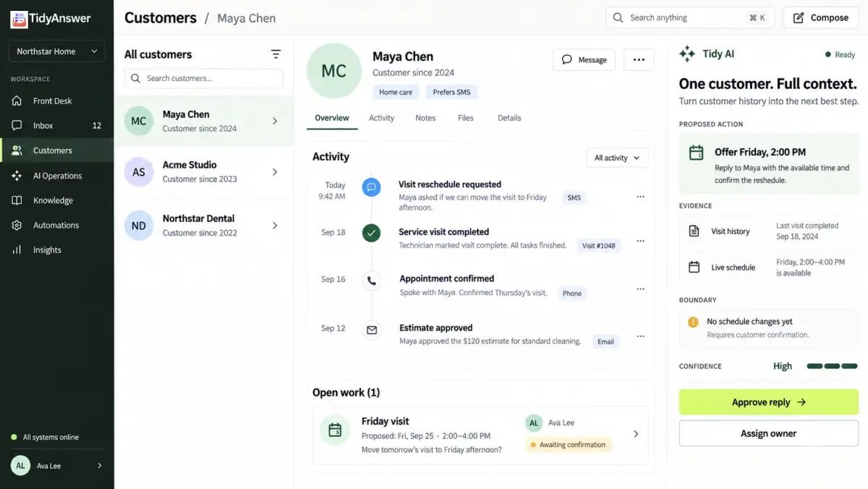Click the Friday visit calendar icon

(x=335, y=430)
